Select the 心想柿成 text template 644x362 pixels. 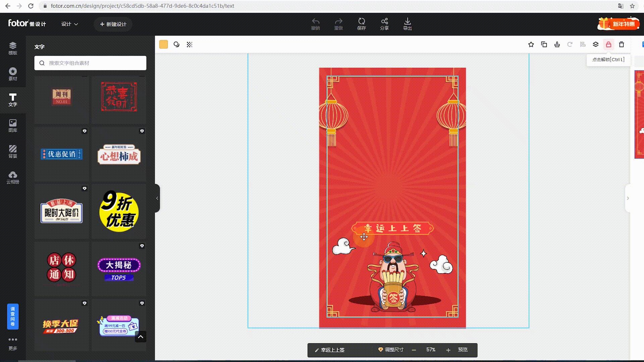(x=119, y=155)
